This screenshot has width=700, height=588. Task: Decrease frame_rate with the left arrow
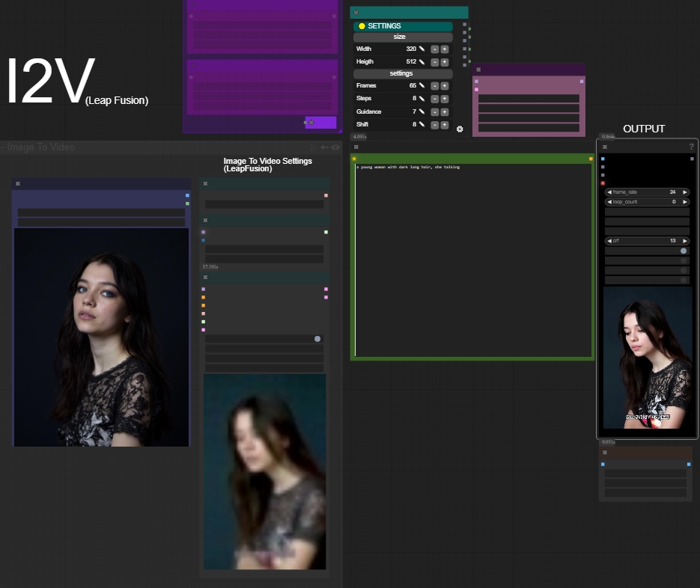(x=609, y=192)
